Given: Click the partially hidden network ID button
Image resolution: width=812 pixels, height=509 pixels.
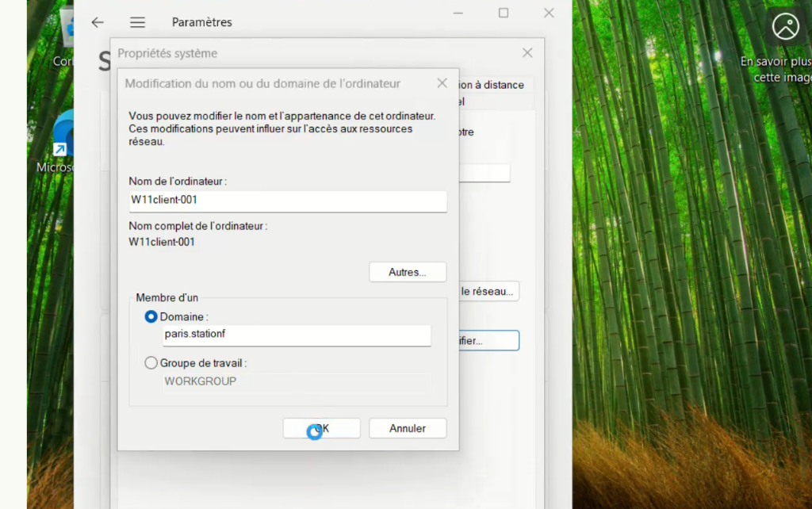Looking at the screenshot, I should tap(488, 292).
